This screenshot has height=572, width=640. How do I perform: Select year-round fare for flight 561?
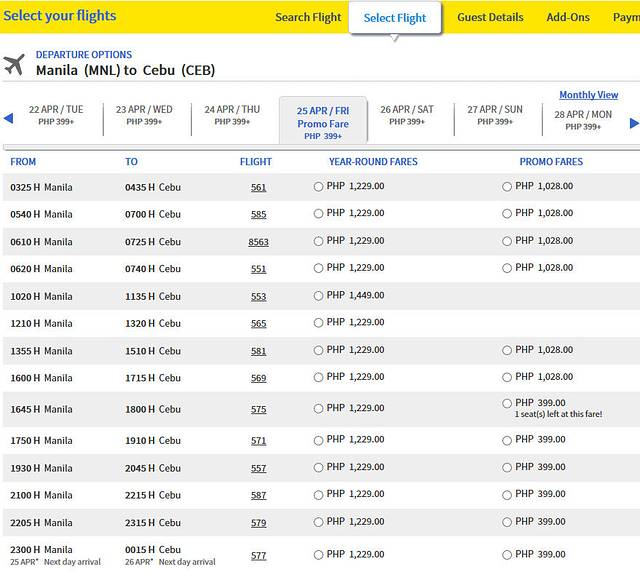tap(318, 187)
